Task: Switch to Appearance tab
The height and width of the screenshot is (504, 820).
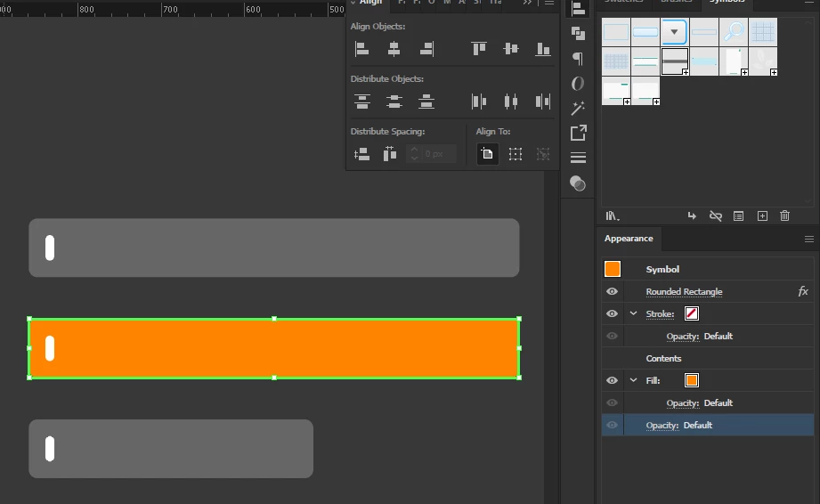Action: [x=629, y=239]
